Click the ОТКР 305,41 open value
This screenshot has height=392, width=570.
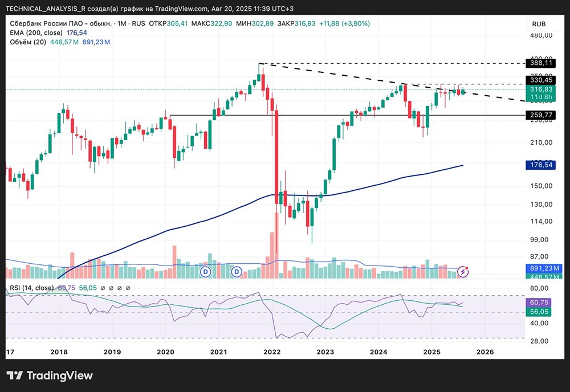coord(168,23)
